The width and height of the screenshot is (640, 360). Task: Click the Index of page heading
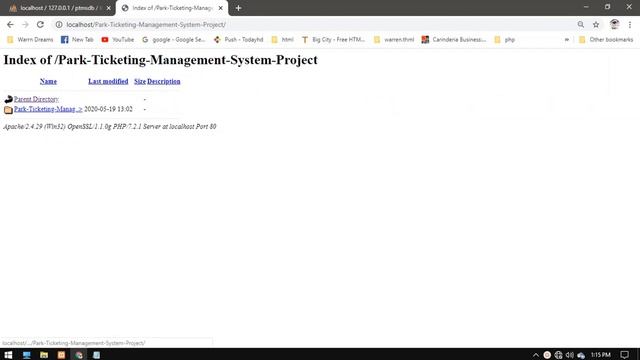tap(160, 60)
